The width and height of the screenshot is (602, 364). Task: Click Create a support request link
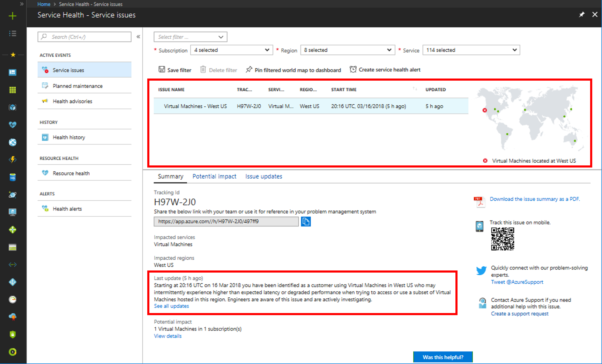click(520, 314)
